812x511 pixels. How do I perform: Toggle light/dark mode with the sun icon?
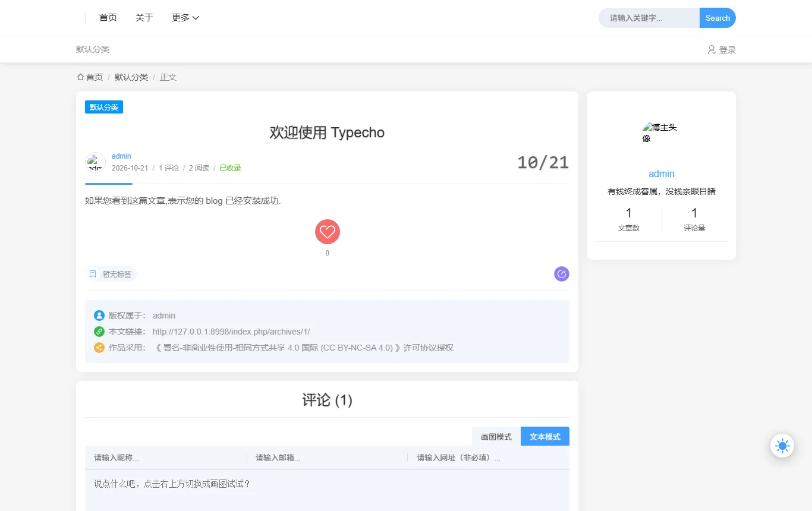pyautogui.click(x=782, y=446)
